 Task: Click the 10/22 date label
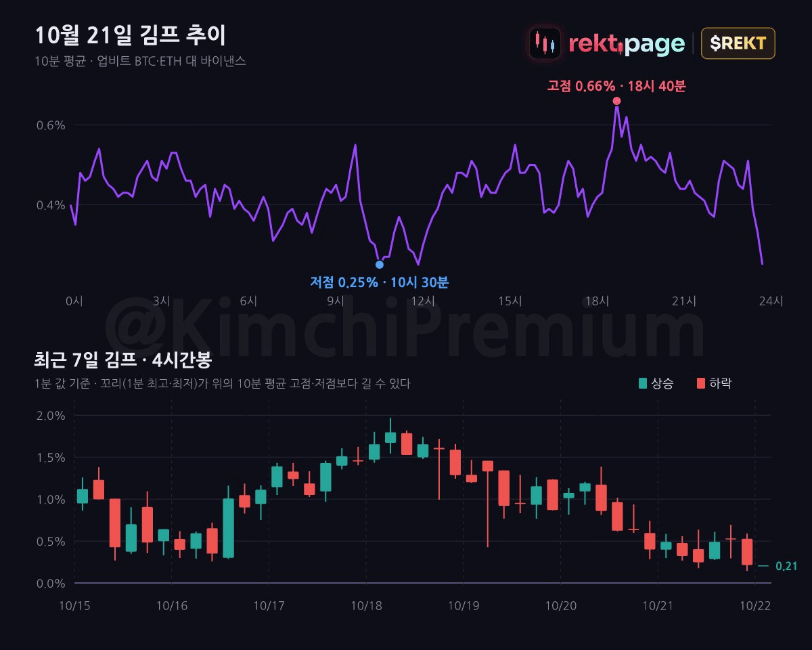click(x=754, y=605)
